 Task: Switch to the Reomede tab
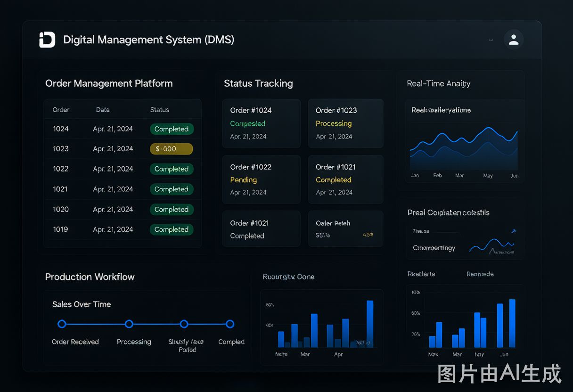pyautogui.click(x=480, y=274)
